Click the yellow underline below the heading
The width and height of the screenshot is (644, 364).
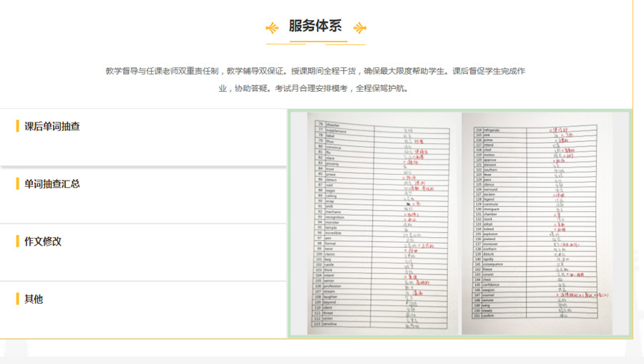(x=316, y=43)
